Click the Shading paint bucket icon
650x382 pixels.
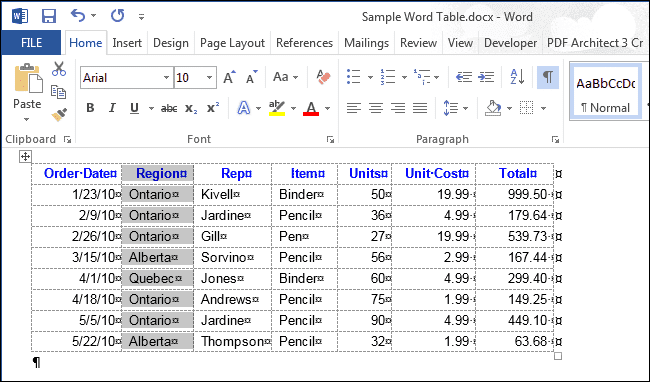click(493, 109)
